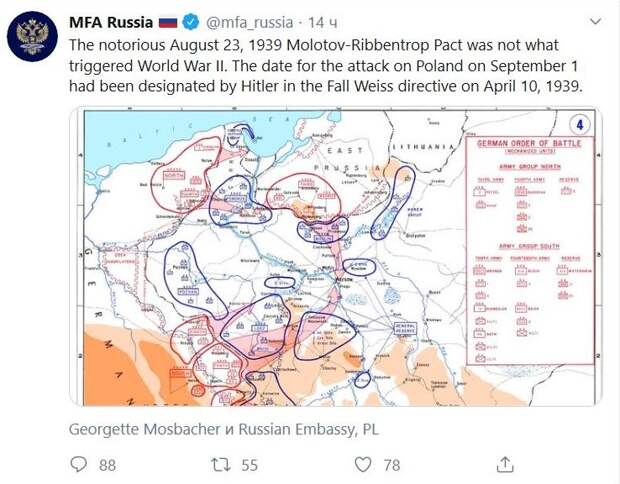Image resolution: width=620 pixels, height=484 pixels.
Task: Open the tweet's 14 ч timestamp
Action: click(323, 23)
